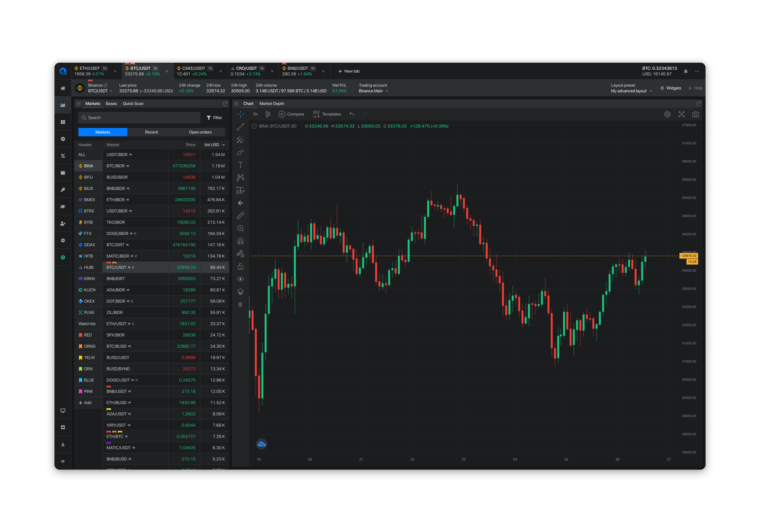Open chart settings gear icon
Image resolution: width=760 pixels, height=532 pixels.
667,114
